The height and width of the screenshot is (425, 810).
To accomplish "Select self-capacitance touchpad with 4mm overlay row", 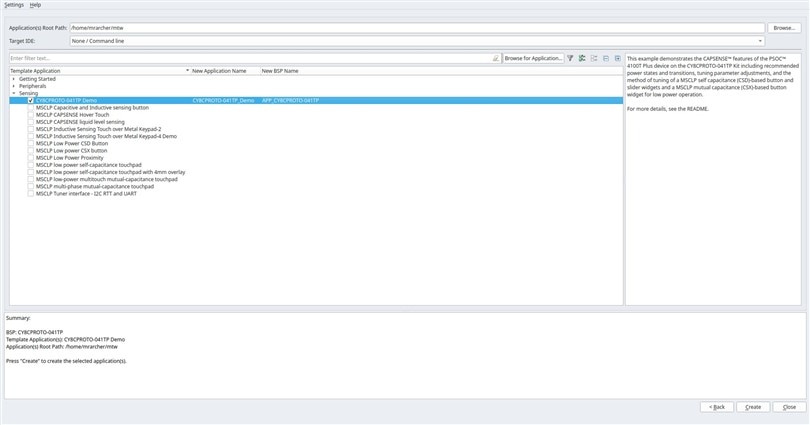I will pos(111,172).
